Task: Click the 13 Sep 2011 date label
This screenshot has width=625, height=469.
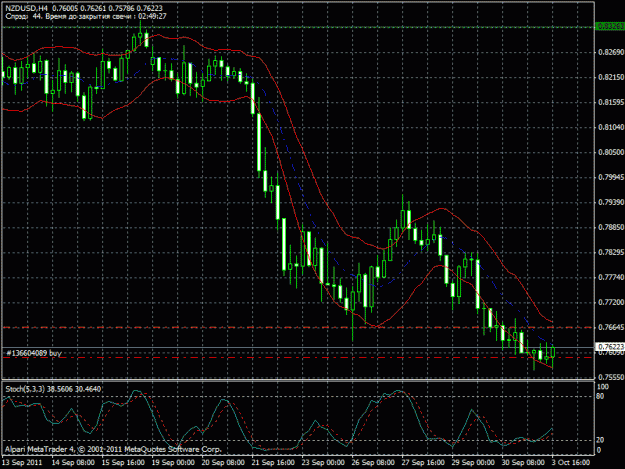Action: 22,462
